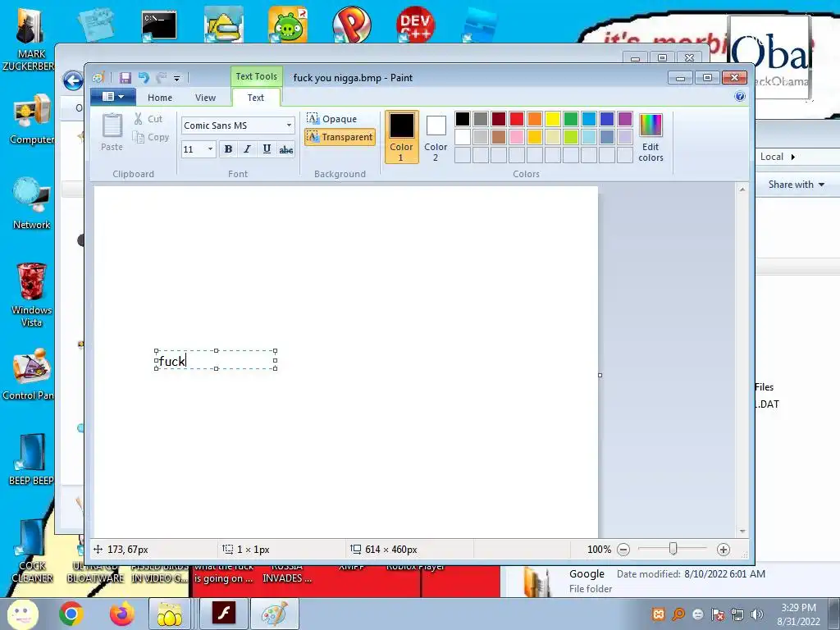Image resolution: width=840 pixels, height=630 pixels.
Task: Select Transparent text background
Action: coord(340,137)
